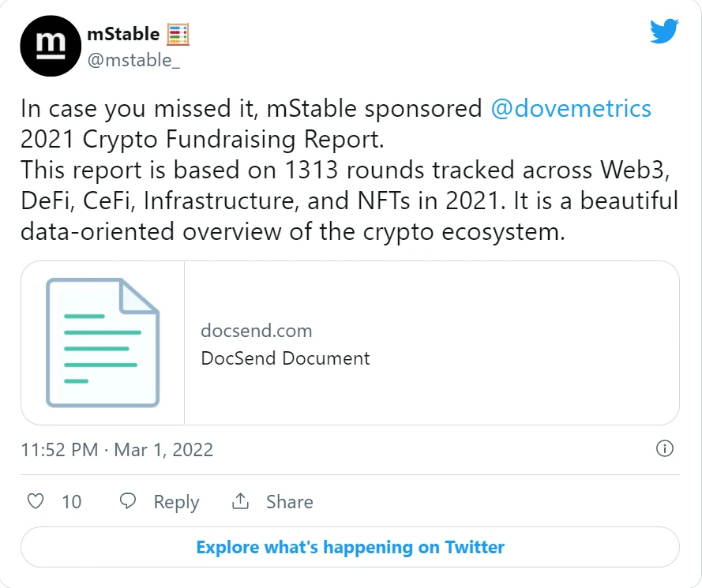Screen dimensions: 702x588
Task: Click the Twitter bird logo
Action: [x=664, y=31]
